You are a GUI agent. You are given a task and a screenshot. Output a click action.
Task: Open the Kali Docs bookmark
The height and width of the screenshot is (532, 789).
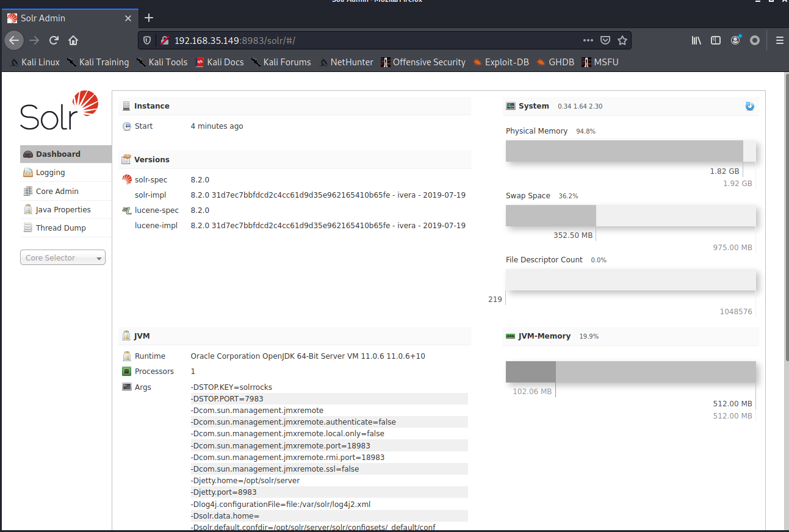tap(220, 62)
